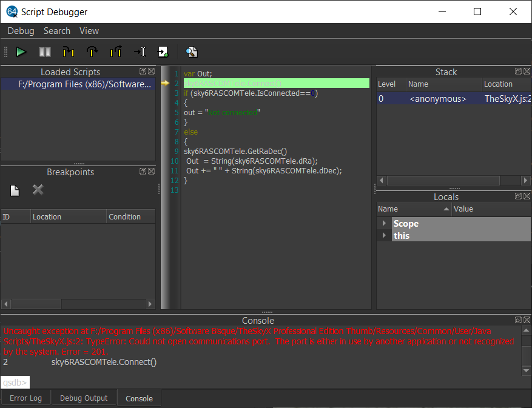This screenshot has height=408, width=532.
Task: Click the Step Into toolbar icon
Action: pos(68,52)
